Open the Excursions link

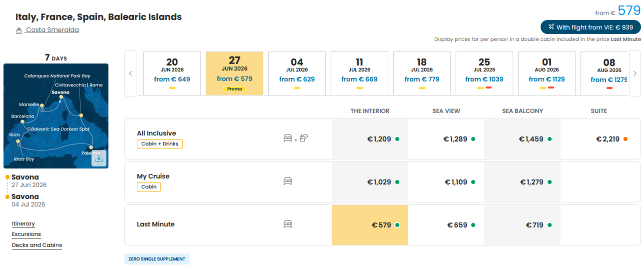26,234
